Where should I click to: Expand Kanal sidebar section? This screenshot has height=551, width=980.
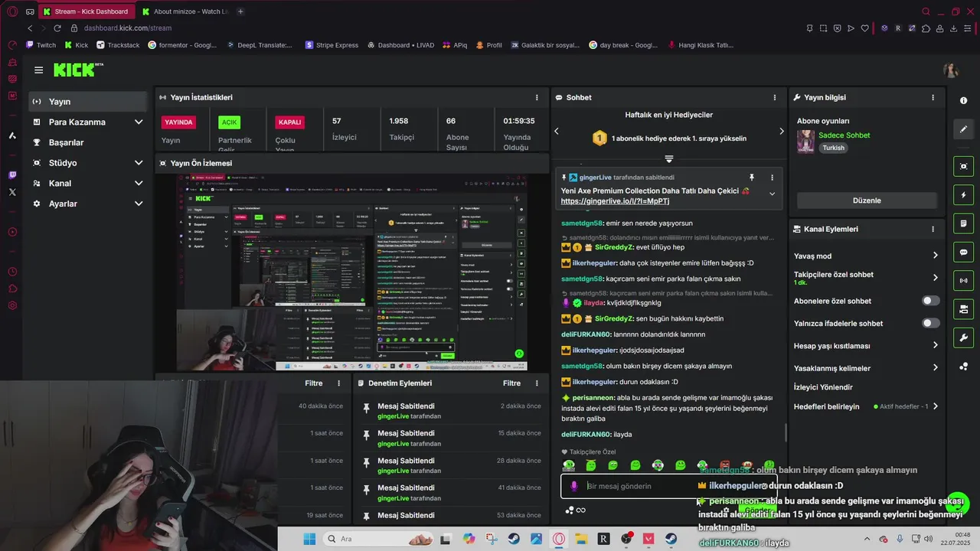tap(139, 183)
